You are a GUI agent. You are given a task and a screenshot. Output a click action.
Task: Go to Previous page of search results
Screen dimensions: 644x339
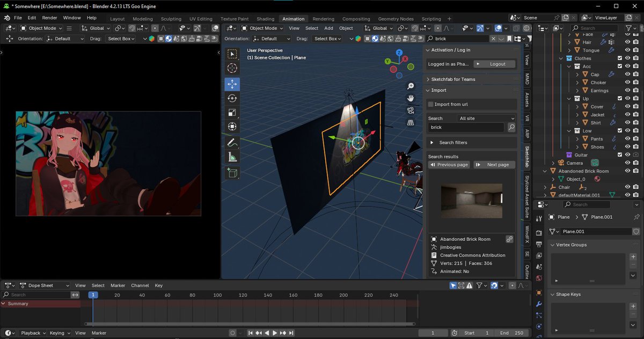[x=449, y=165]
